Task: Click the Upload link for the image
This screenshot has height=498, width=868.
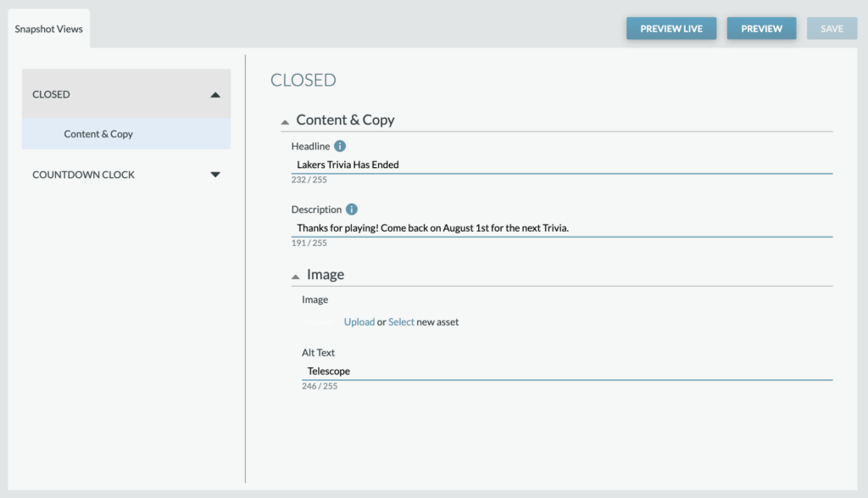Action: coord(359,322)
